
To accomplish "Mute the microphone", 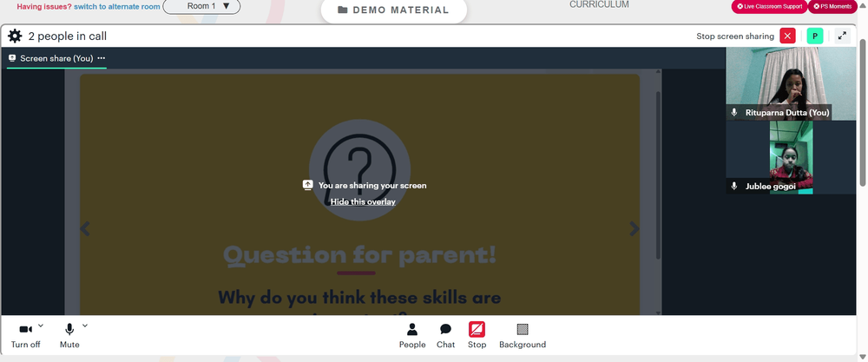I will (x=69, y=336).
